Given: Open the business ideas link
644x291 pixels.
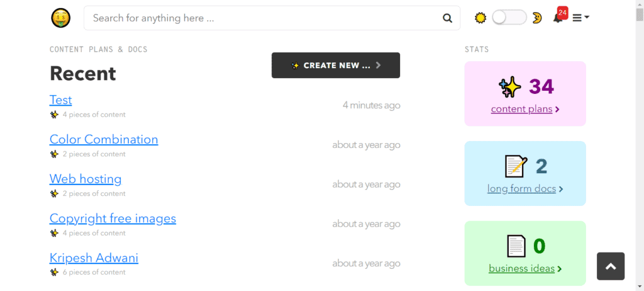Looking at the screenshot, I should tap(525, 268).
